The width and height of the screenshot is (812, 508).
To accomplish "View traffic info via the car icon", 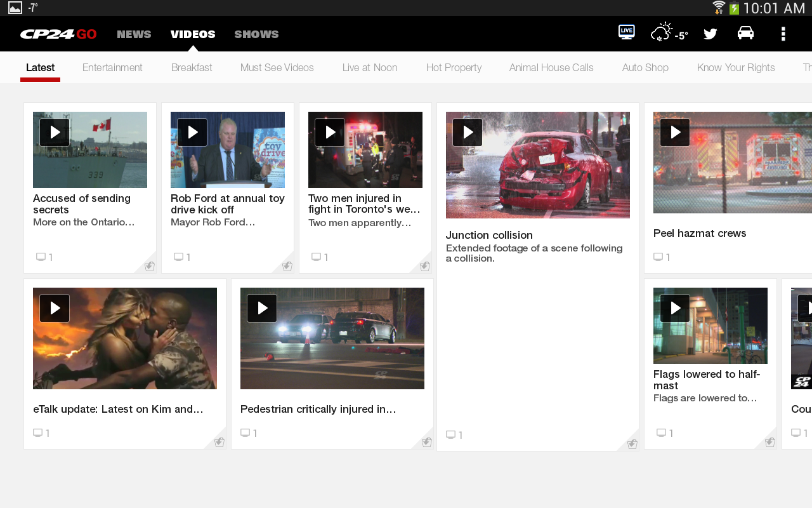I will click(x=746, y=32).
